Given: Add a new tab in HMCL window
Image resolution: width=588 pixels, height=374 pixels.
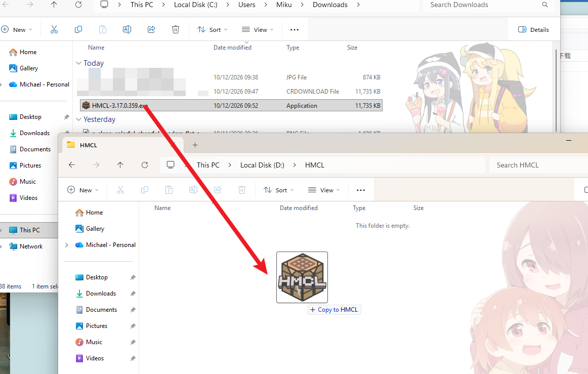Looking at the screenshot, I should pos(195,145).
